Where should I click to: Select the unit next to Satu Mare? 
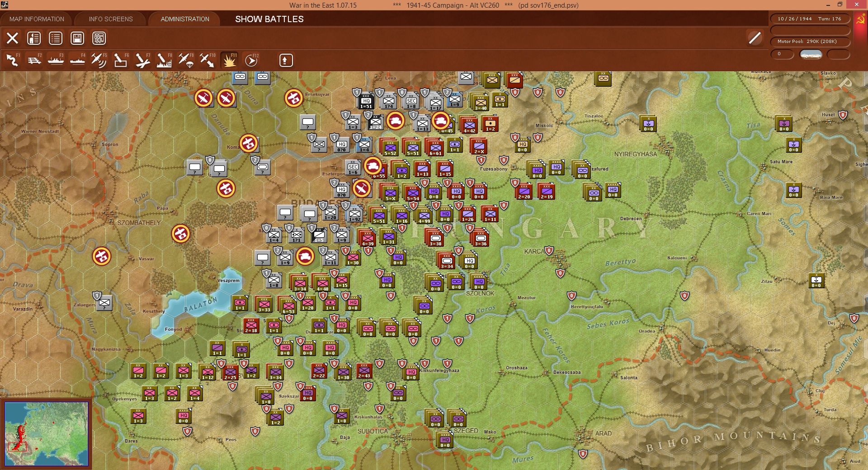793,145
